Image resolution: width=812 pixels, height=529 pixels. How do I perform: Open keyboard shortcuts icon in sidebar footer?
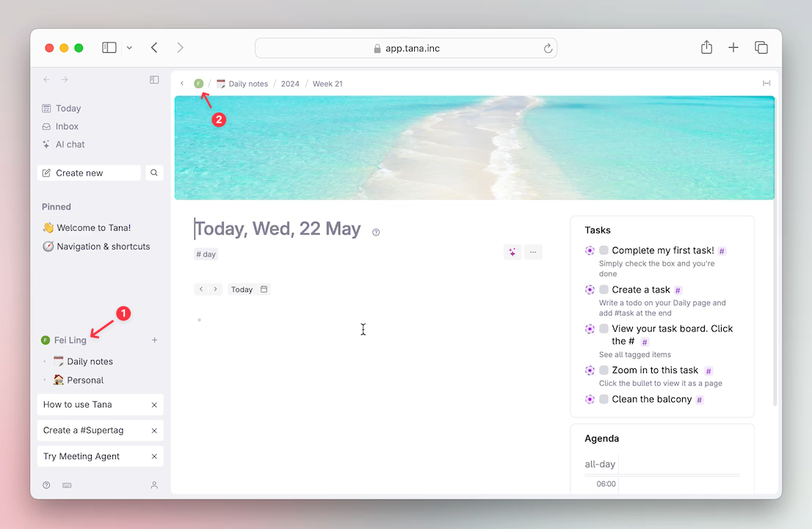(x=67, y=486)
